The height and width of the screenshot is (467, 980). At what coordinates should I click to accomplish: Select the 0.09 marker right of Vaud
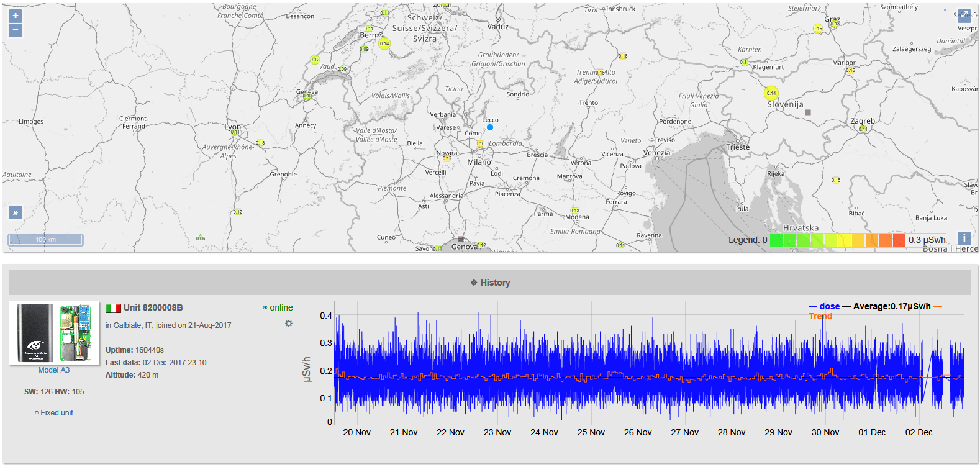coord(342,69)
